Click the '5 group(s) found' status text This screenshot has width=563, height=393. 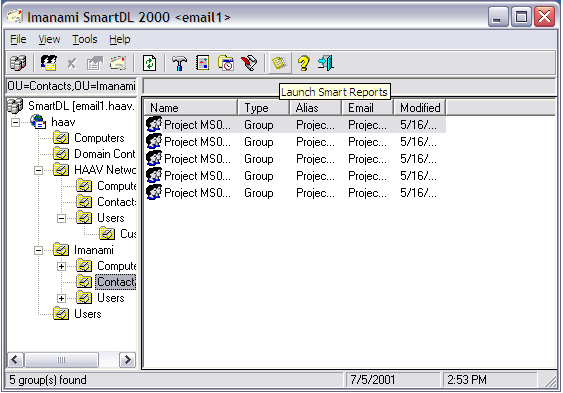point(48,380)
